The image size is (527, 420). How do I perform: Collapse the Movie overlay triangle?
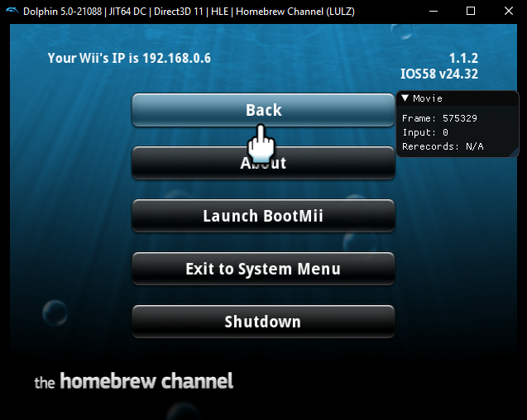pyautogui.click(x=405, y=98)
